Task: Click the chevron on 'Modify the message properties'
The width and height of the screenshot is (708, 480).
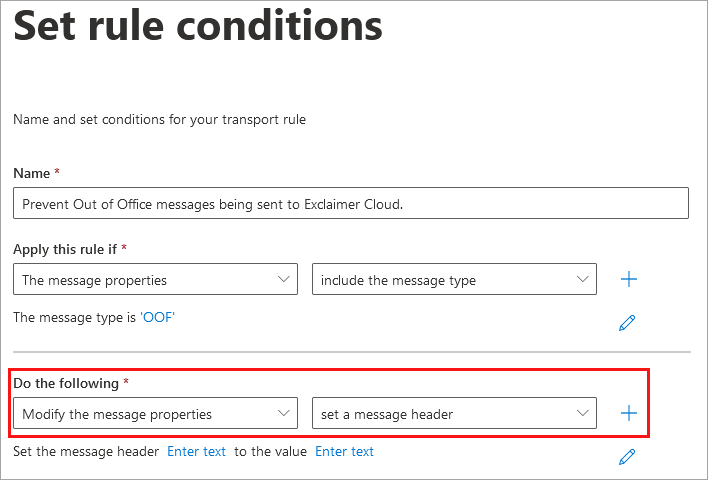Action: (x=283, y=413)
